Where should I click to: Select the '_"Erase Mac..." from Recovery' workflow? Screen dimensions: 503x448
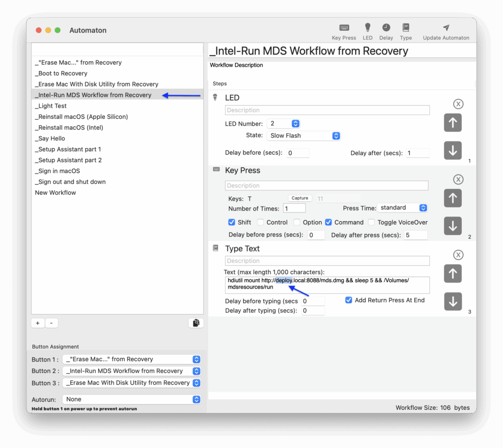[117, 62]
